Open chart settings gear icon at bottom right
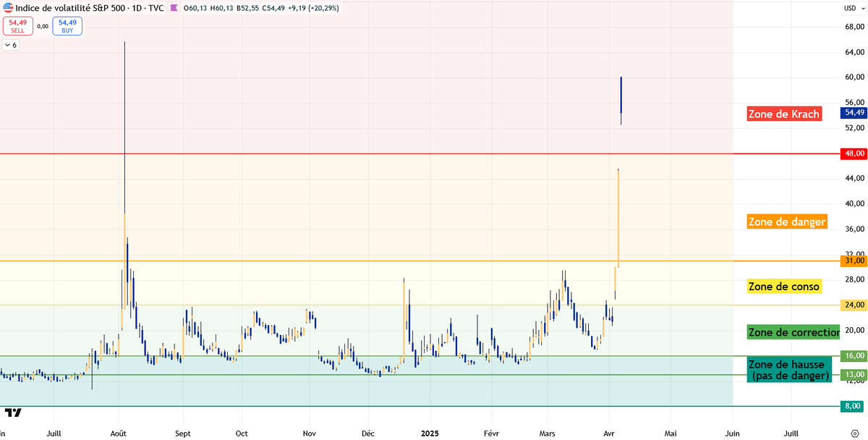Image resolution: width=868 pixels, height=440 pixels. tap(854, 433)
